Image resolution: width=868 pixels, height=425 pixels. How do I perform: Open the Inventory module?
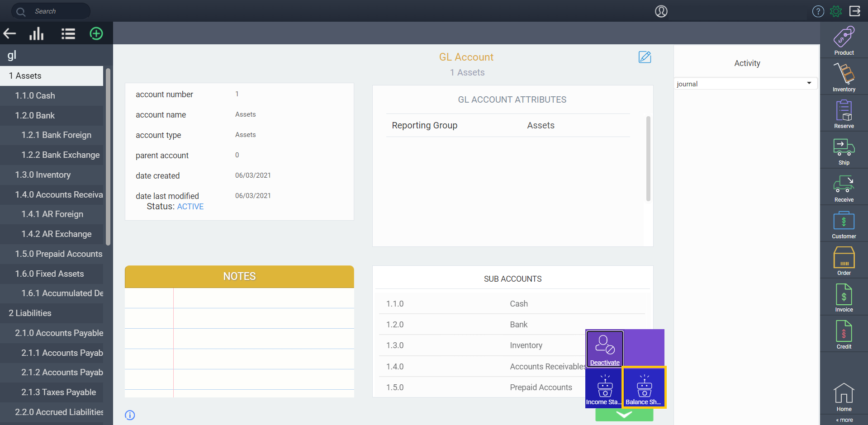coord(844,78)
